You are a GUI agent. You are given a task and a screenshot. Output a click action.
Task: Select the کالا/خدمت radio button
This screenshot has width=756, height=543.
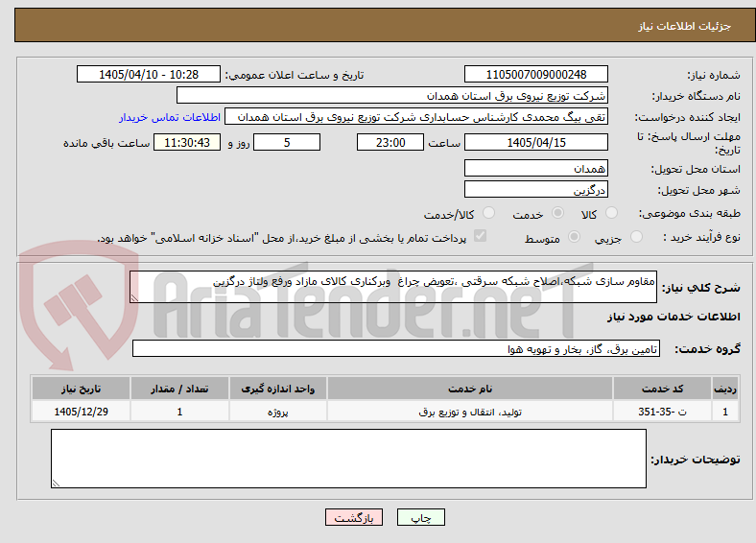[489, 213]
